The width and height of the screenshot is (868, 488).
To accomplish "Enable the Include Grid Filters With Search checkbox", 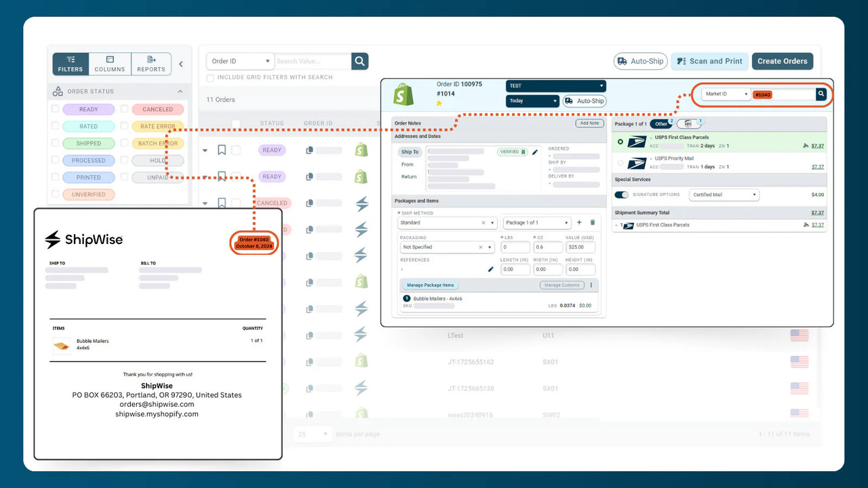I will [210, 77].
